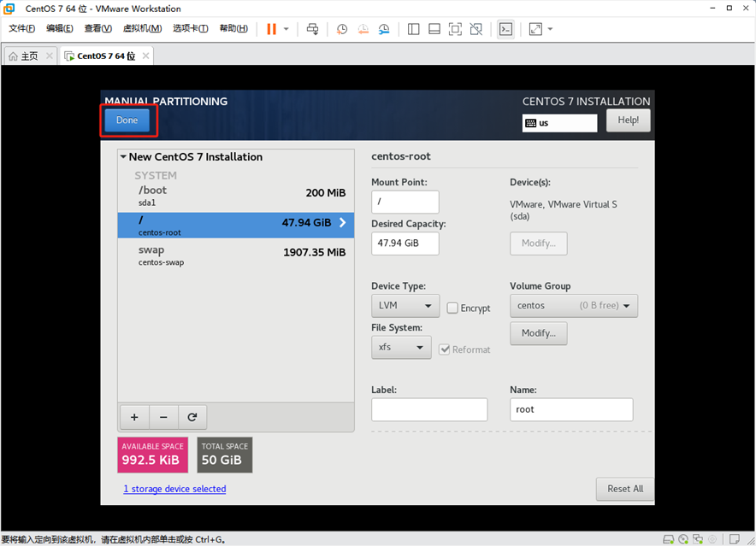This screenshot has width=756, height=546.
Task: Enable the Encrypt checkbox
Action: pos(452,308)
